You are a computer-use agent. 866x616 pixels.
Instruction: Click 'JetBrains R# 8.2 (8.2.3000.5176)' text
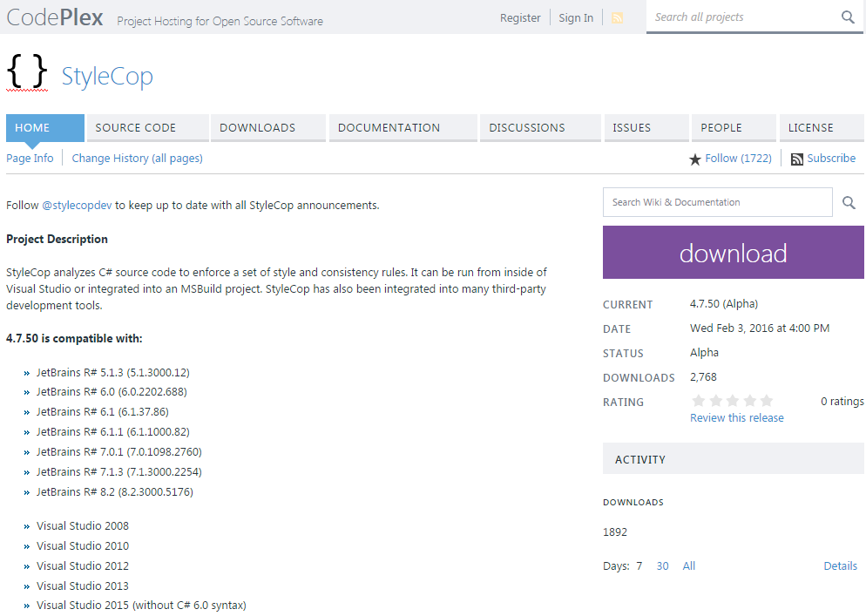[115, 491]
